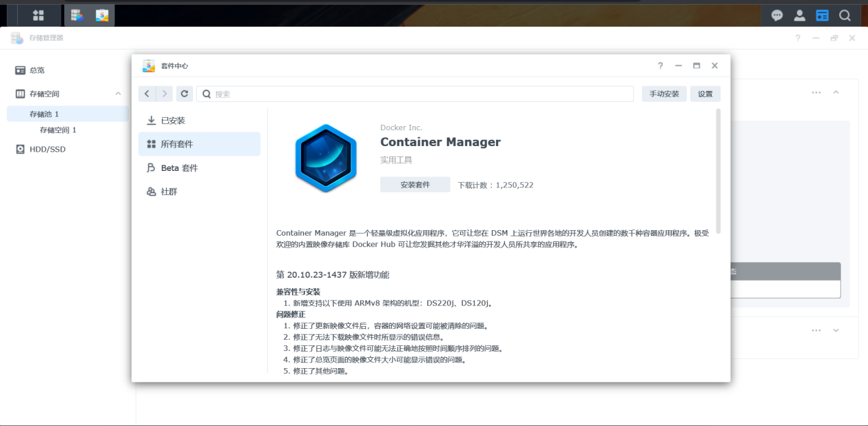Click the Docker Inc. developer name
Viewport: 868px width, 426px height.
pos(401,128)
